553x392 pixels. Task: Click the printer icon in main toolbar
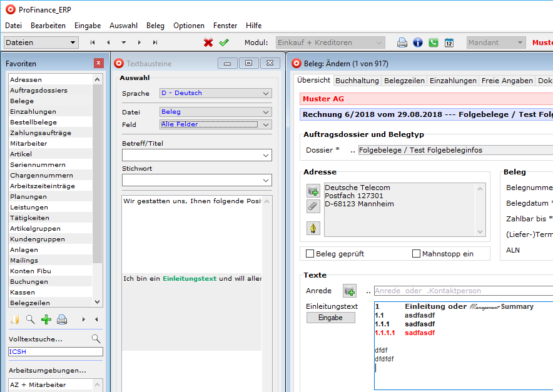click(x=402, y=43)
